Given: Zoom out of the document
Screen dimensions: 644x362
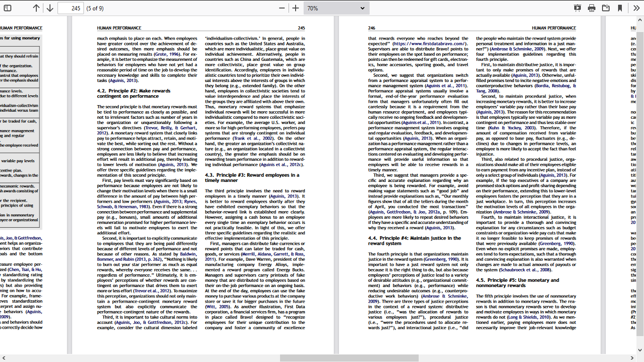Looking at the screenshot, I should tap(281, 8).
